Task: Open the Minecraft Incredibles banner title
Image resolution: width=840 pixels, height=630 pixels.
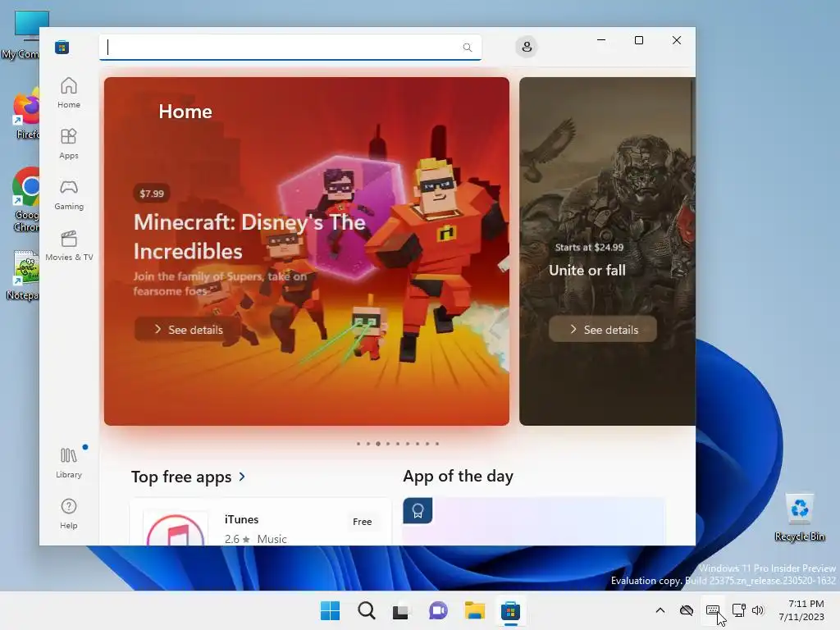Action: [x=249, y=237]
